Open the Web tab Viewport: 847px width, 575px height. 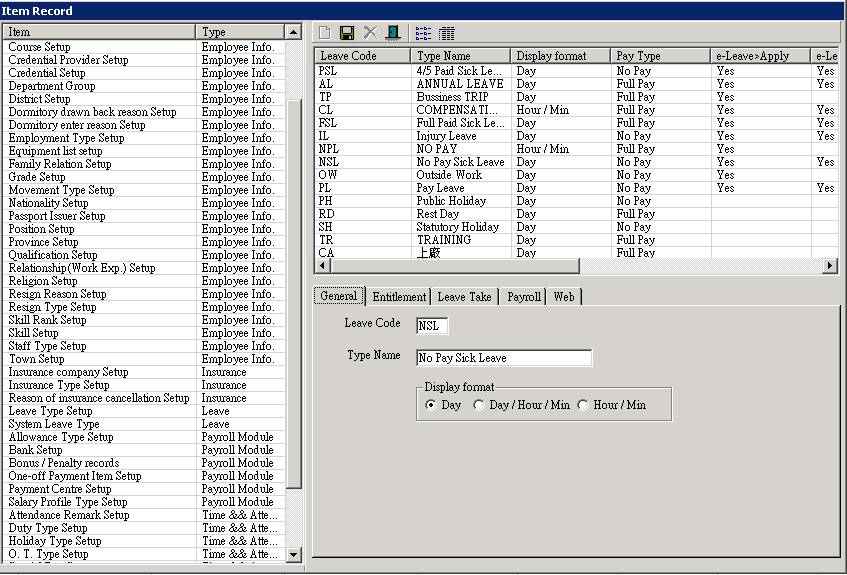tap(564, 297)
